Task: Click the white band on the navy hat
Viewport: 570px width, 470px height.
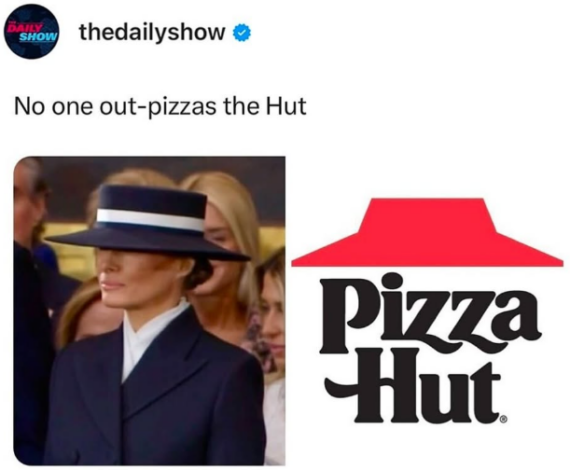Action: 150,219
